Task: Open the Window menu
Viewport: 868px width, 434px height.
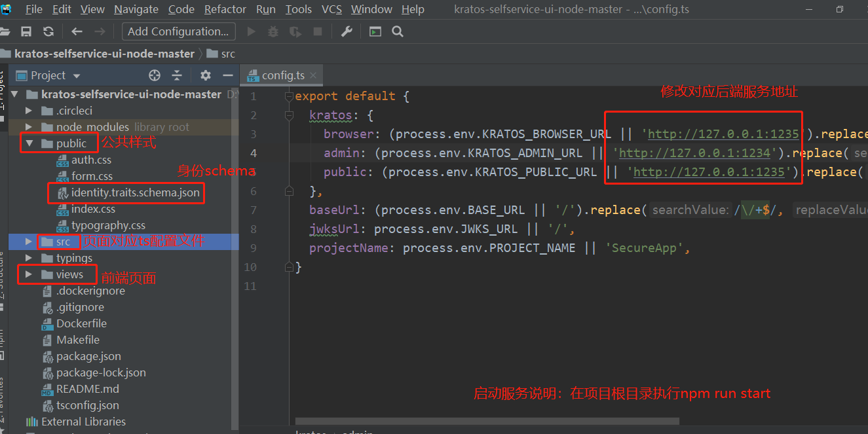Action: [x=372, y=9]
